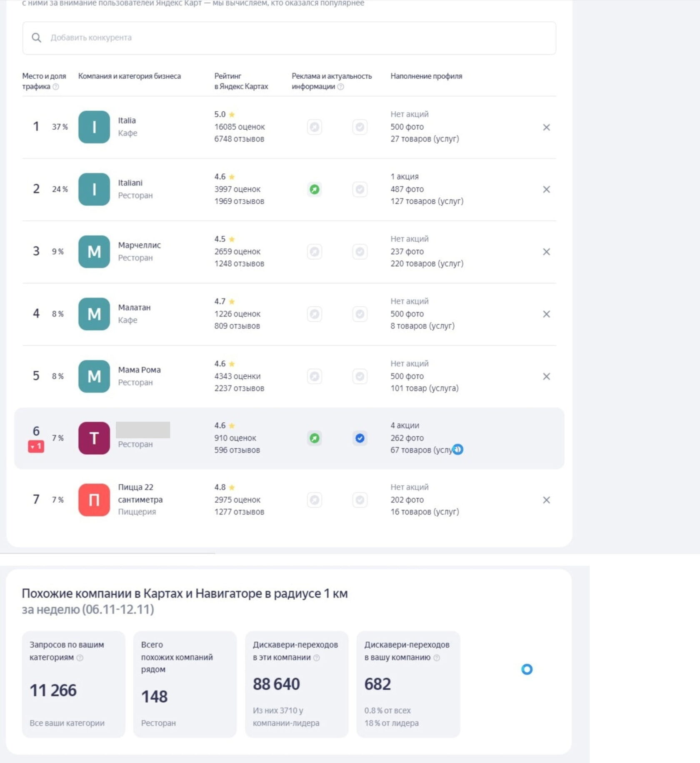Click the green advertising icon for Italiani
Image resolution: width=700 pixels, height=763 pixels.
(315, 189)
